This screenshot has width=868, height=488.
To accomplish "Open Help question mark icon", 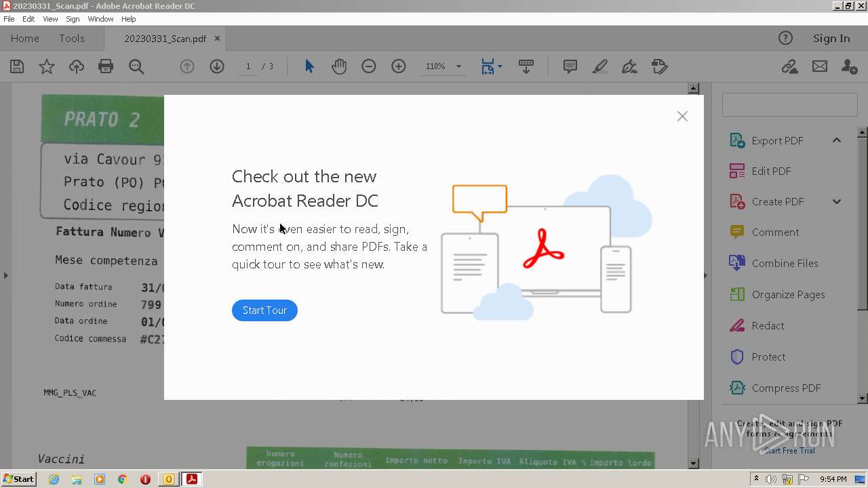I will pyautogui.click(x=785, y=39).
